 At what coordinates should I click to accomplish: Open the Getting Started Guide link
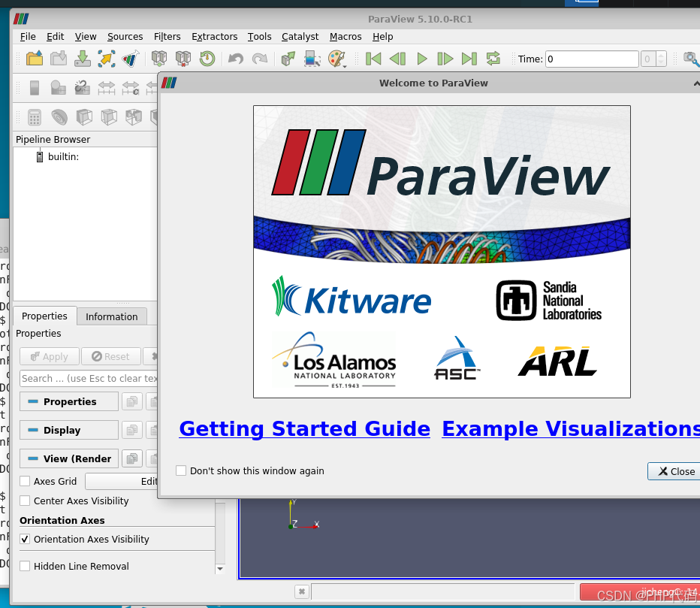[304, 428]
